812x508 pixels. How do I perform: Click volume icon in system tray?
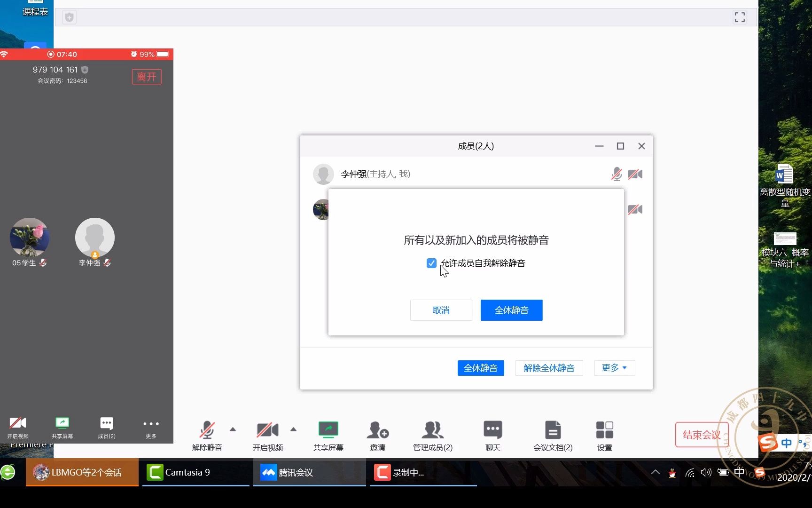coord(706,472)
